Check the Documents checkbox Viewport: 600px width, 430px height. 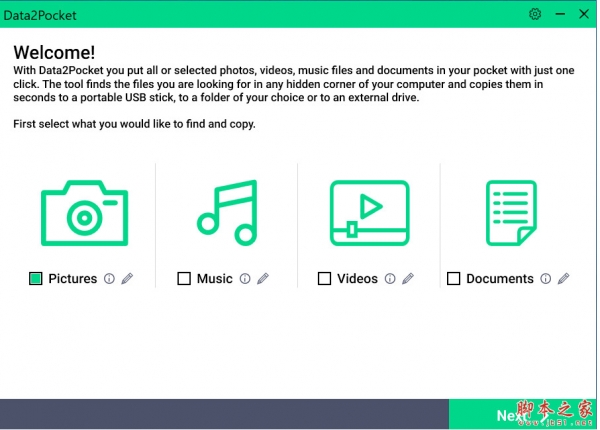454,279
